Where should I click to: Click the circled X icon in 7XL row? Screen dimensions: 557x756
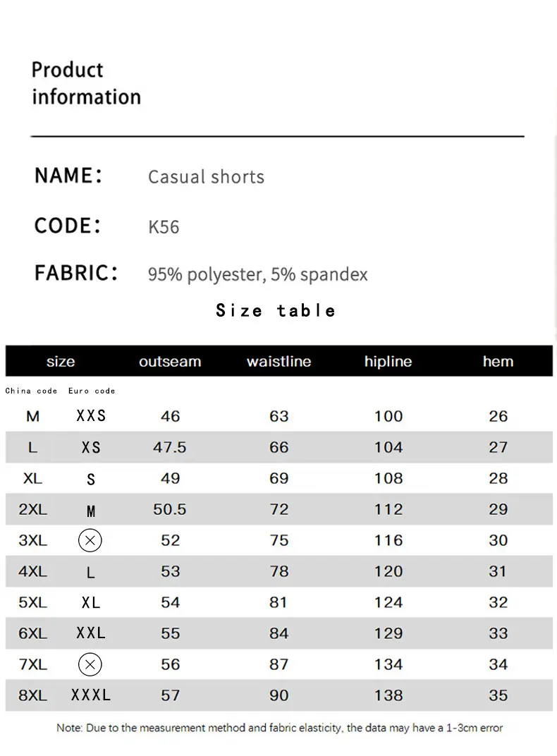pos(90,665)
